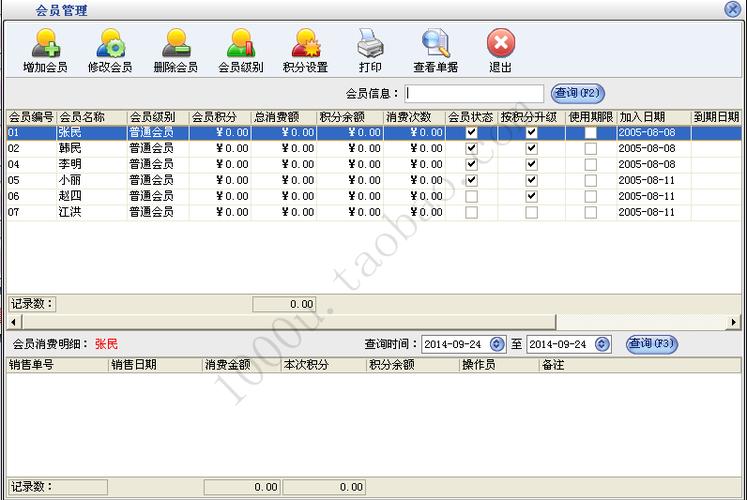Click the 退出 exit icon

tap(501, 50)
